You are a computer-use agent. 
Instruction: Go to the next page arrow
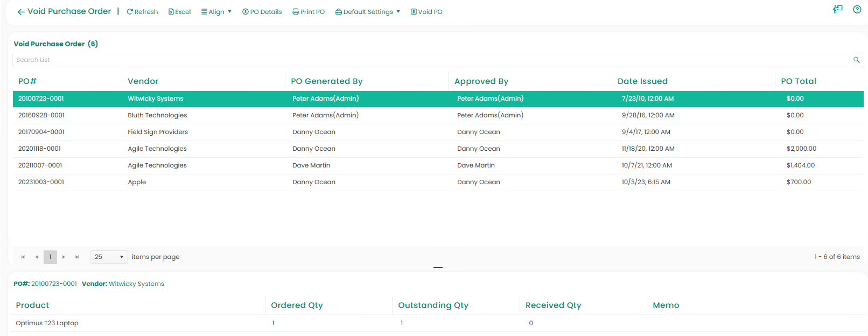click(64, 257)
